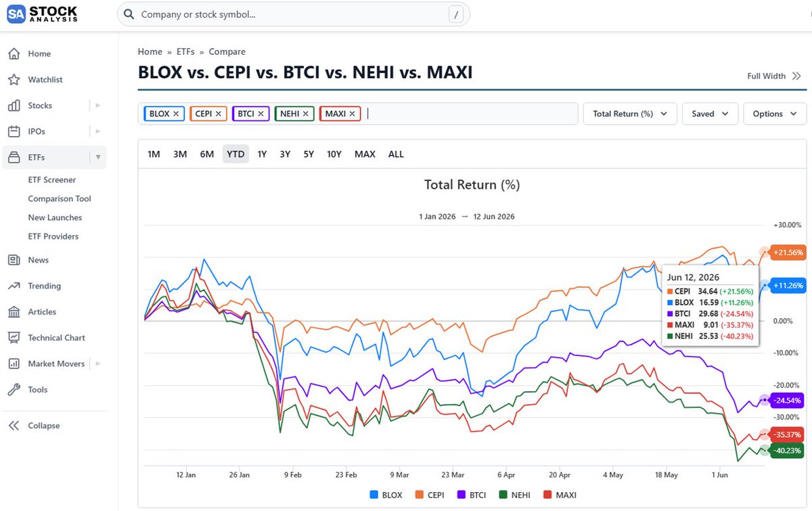Screen dimensions: 812x511
Task: Click the Watchlist star icon
Action: point(14,80)
